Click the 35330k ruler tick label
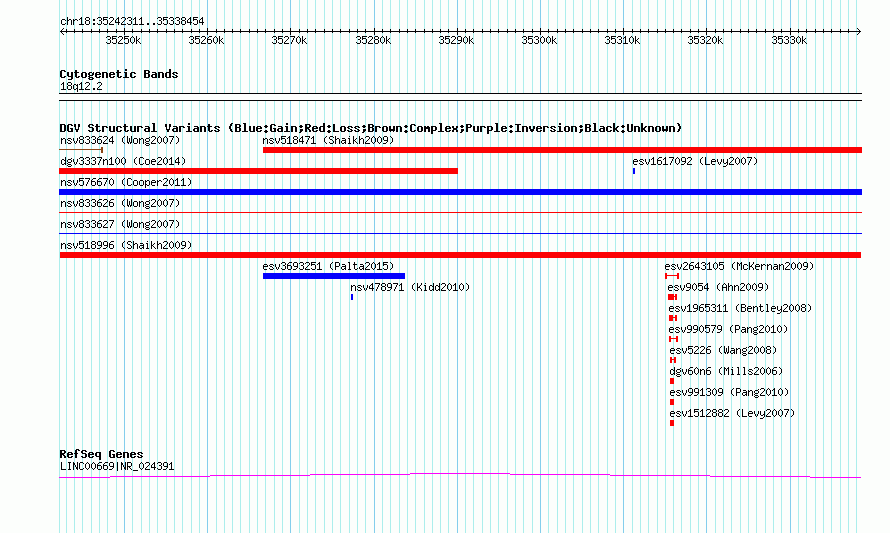This screenshot has width=890, height=533. click(x=789, y=40)
